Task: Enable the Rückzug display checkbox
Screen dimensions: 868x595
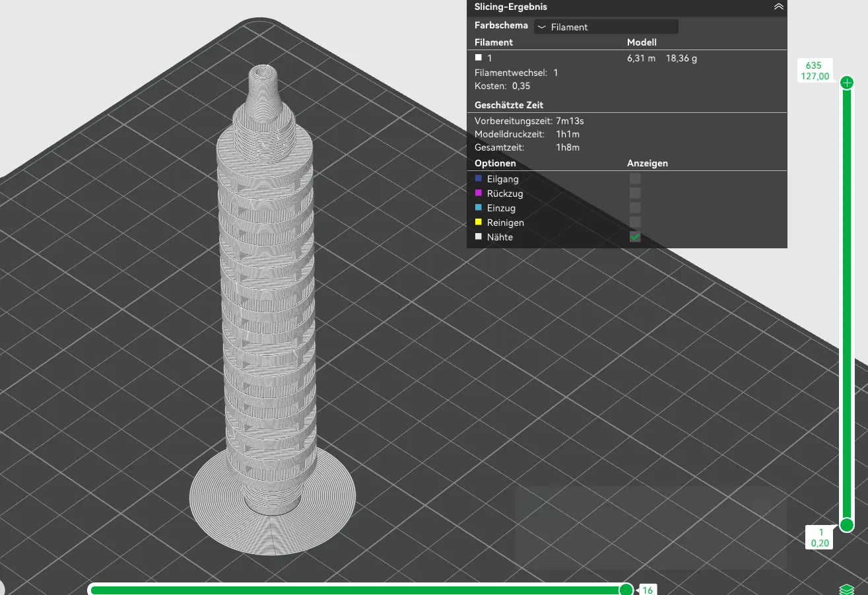Action: (x=635, y=193)
